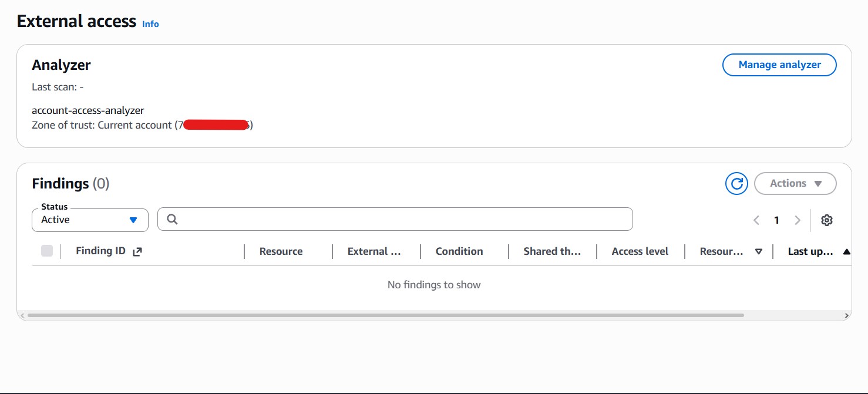This screenshot has width=868, height=394.
Task: Go to next findings page
Action: 797,220
